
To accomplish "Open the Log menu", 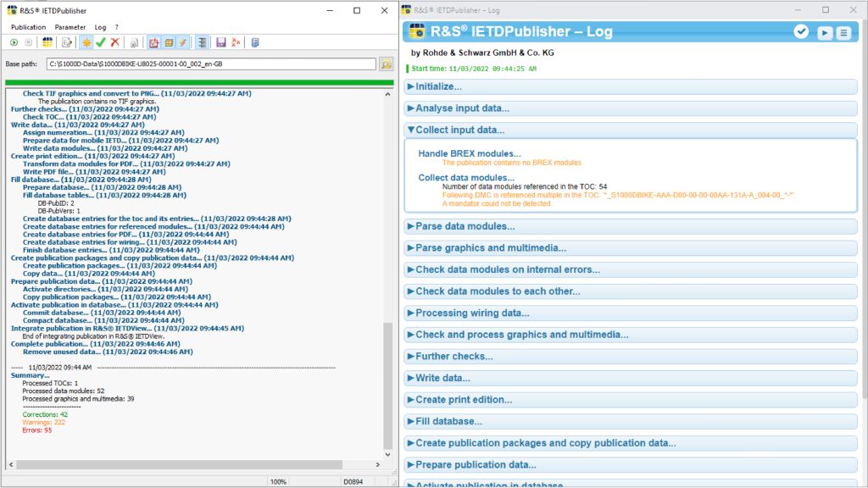I will (x=100, y=27).
